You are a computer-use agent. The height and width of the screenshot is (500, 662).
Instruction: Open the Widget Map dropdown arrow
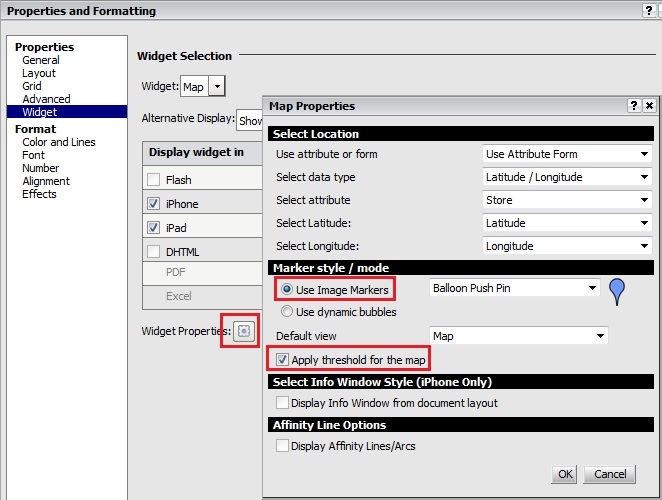click(x=217, y=87)
